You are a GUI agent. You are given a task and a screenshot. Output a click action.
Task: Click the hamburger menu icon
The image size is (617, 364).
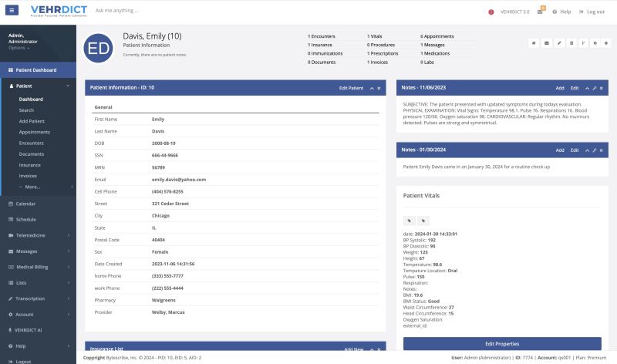[x=12, y=11]
